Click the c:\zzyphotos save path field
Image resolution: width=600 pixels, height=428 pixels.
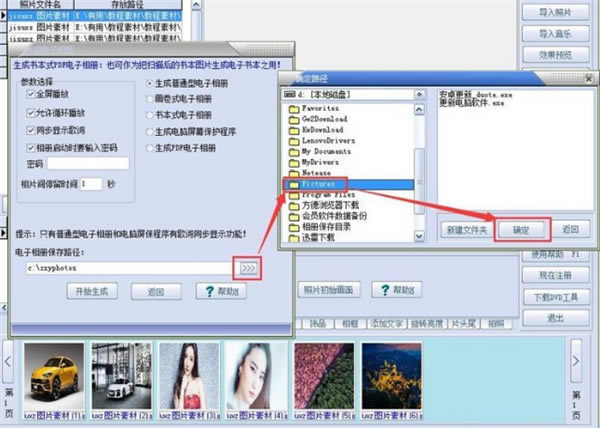click(x=129, y=268)
